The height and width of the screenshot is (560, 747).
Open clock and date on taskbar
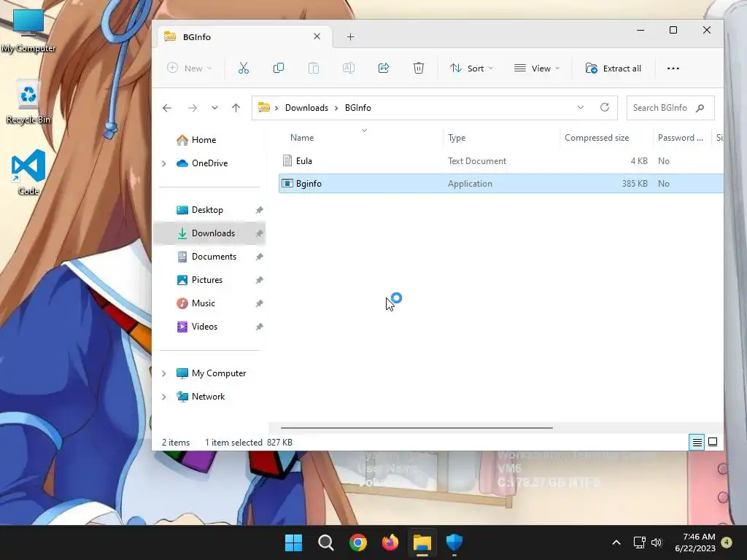pos(695,542)
